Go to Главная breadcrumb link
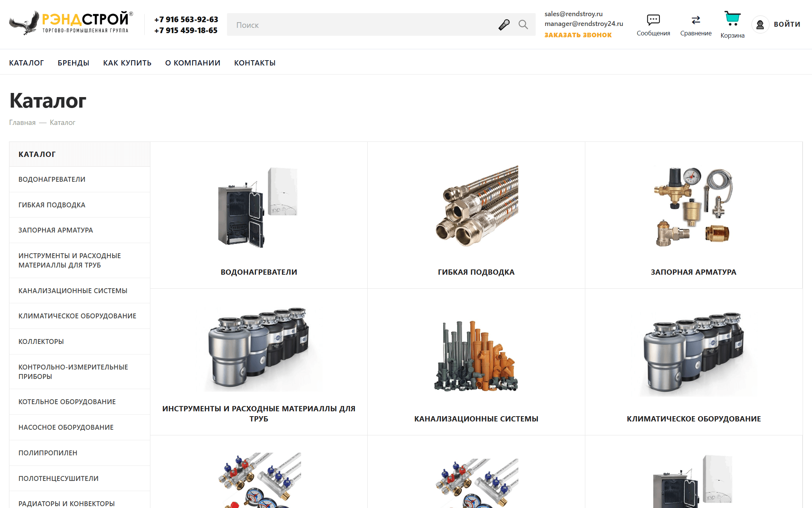 coord(22,123)
